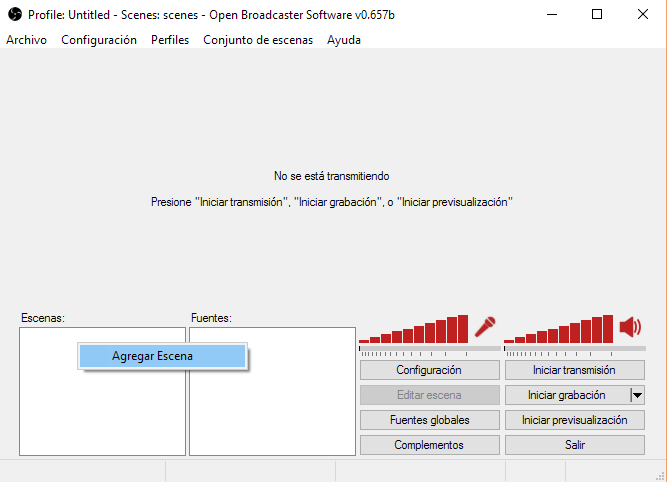Adjust the microphone volume meter bars
Screen dimensions: 667x482
tap(413, 329)
